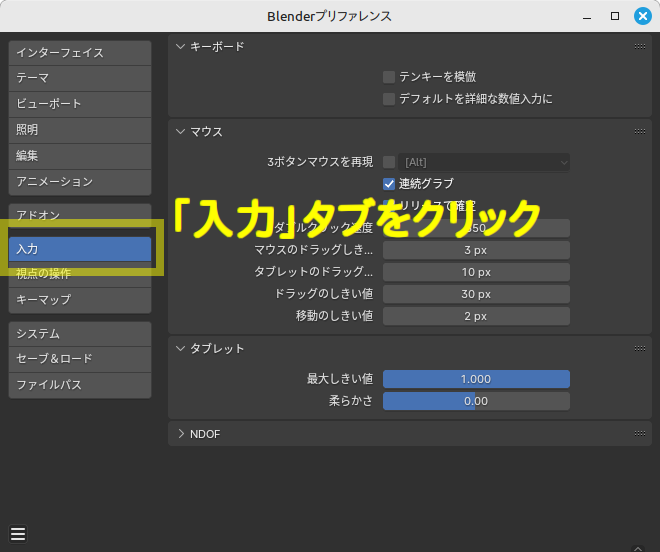The image size is (660, 552).
Task: Open the hamburger preferences menu
Action: (x=18, y=534)
